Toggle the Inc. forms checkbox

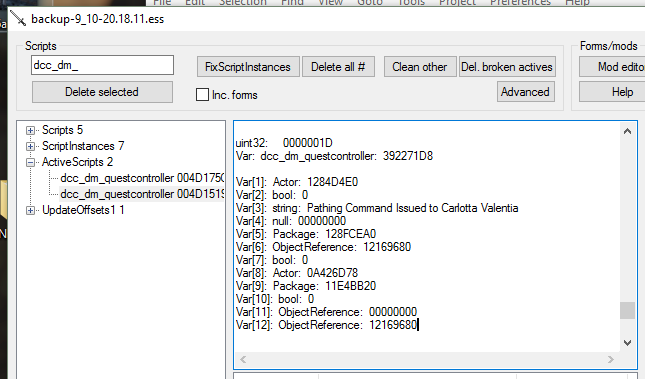[x=202, y=95]
